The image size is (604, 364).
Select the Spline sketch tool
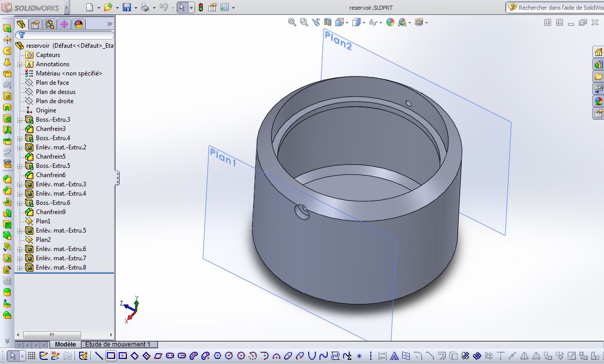pos(323,356)
